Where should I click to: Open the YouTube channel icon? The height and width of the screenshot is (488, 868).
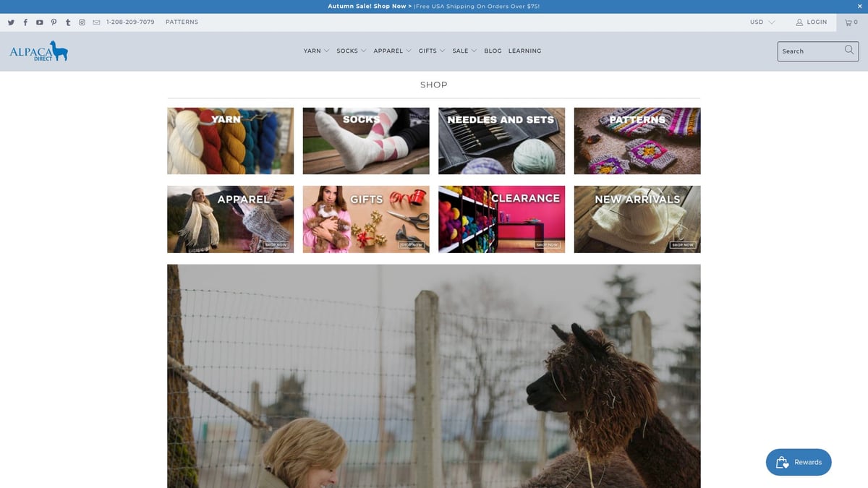pos(39,22)
